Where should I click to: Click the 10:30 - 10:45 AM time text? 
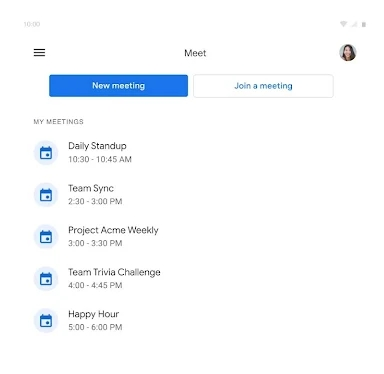pyautogui.click(x=100, y=160)
